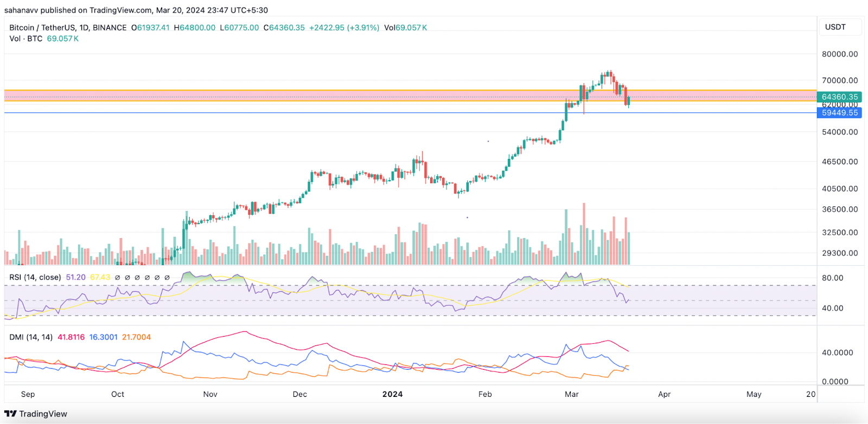Viewport: 868px width, 424px height.
Task: Click the Nov label on time axis
Action: click(x=210, y=394)
